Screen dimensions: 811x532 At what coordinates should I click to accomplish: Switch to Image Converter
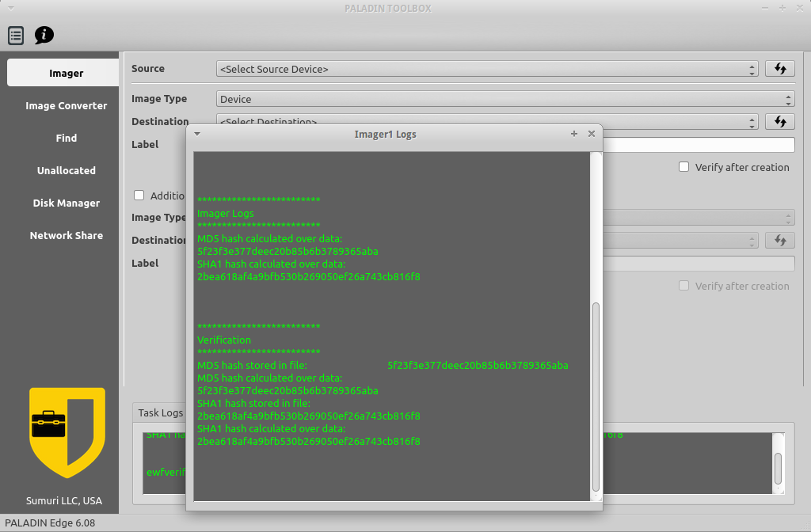point(67,105)
